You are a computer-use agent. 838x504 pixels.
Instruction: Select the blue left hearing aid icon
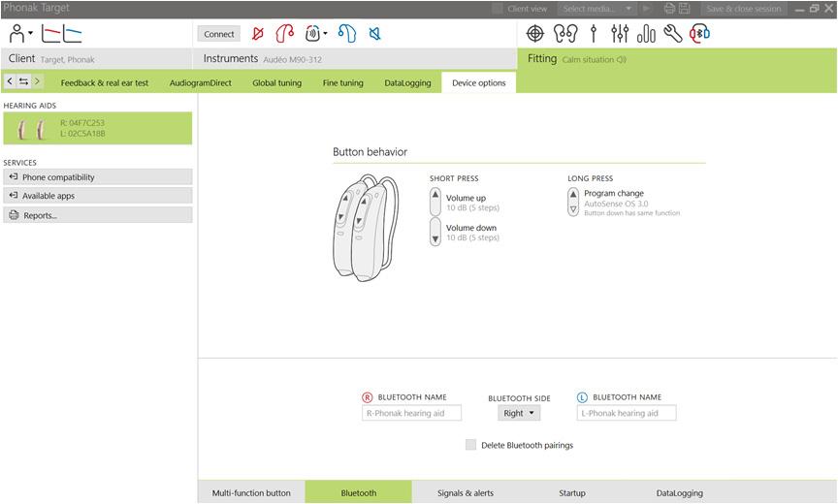click(x=347, y=34)
